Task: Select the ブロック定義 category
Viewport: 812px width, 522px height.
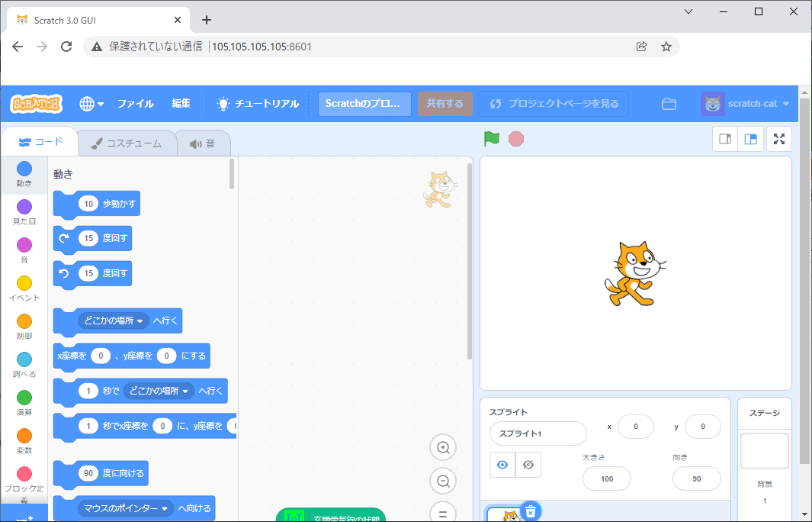Action: [24, 484]
